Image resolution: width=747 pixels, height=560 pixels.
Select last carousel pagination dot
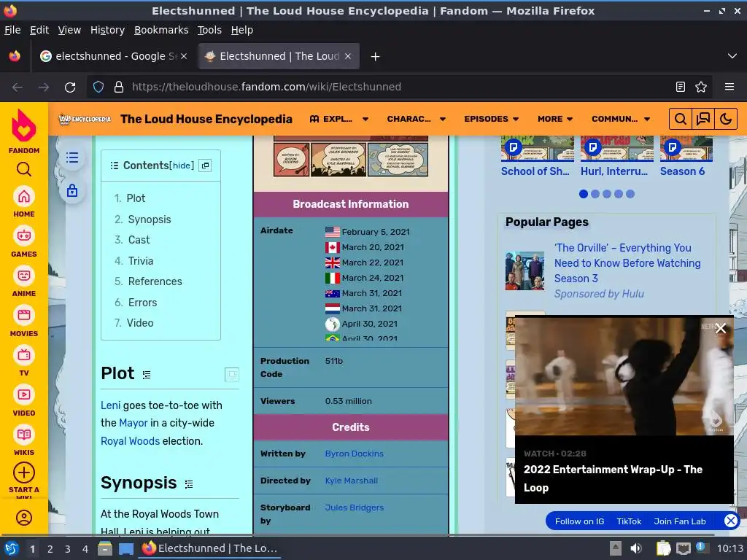pos(630,194)
